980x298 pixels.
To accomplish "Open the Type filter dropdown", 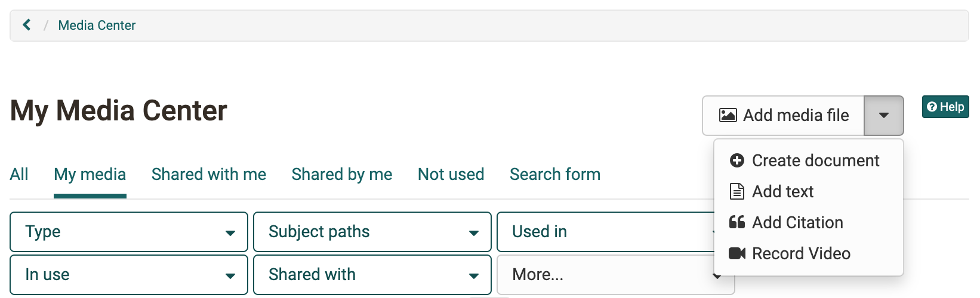I will (x=129, y=232).
